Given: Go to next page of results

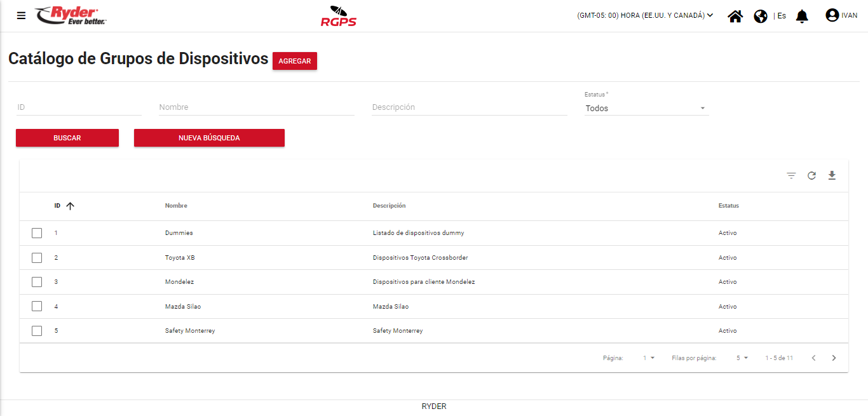Looking at the screenshot, I should tap(834, 358).
